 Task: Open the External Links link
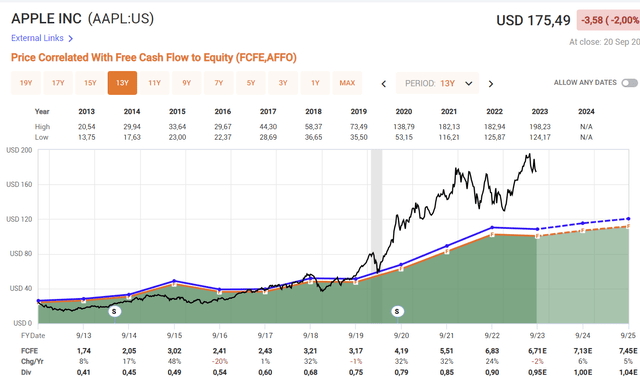[37, 38]
